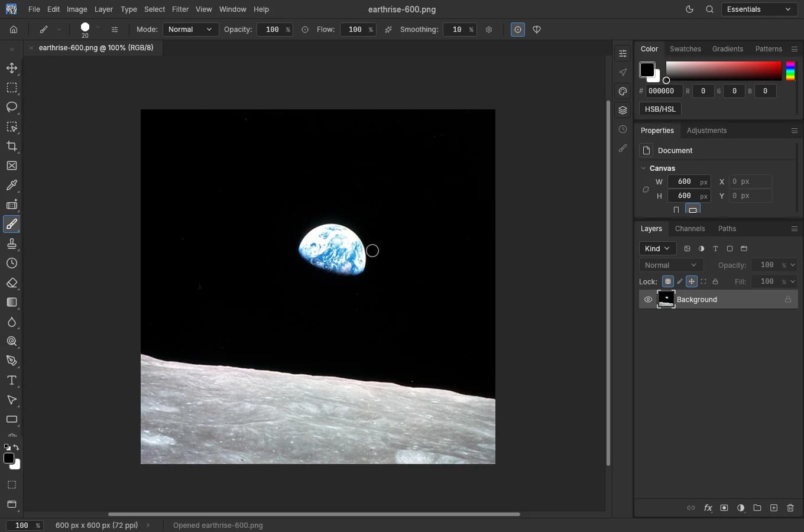Open the brush preset picker arrow

point(98,27)
